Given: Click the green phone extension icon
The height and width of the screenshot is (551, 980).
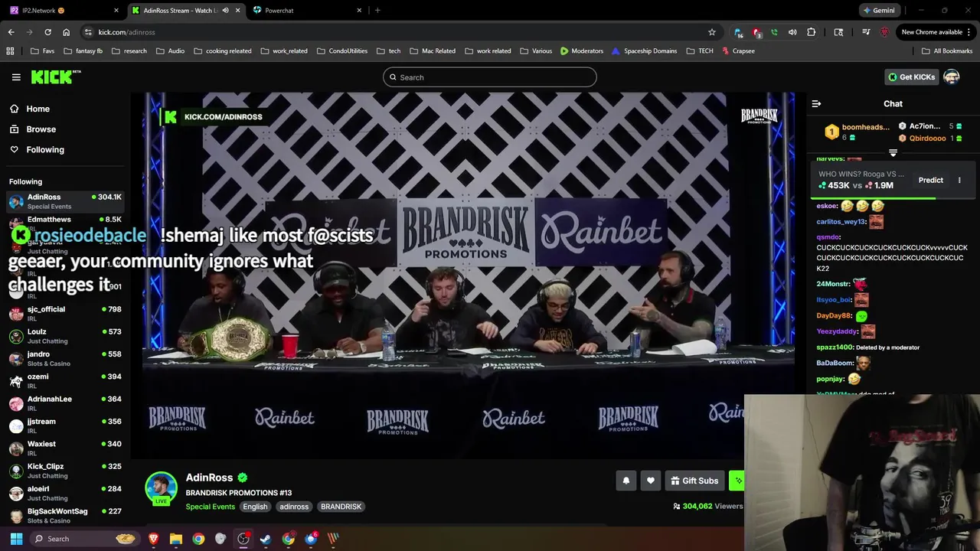Looking at the screenshot, I should [x=774, y=32].
